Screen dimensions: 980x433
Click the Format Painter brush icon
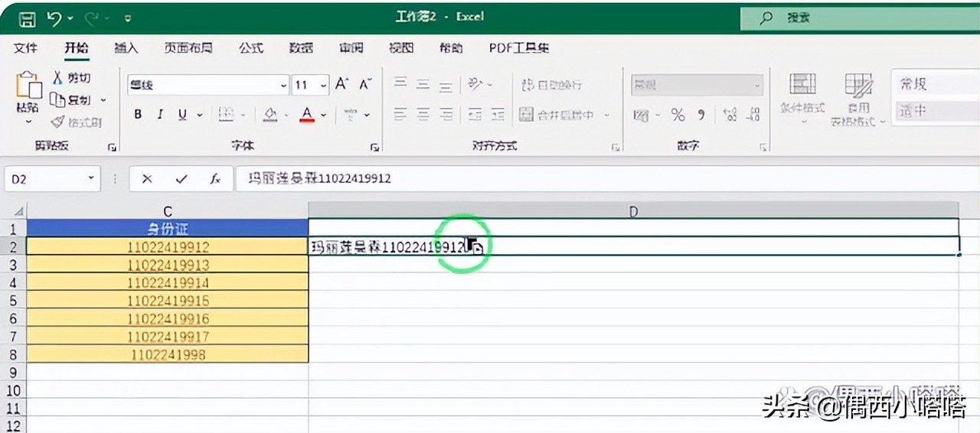click(58, 122)
